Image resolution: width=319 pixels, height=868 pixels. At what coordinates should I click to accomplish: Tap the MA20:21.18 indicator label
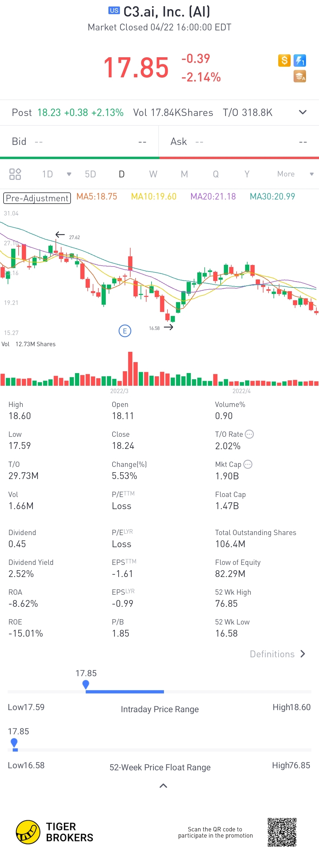click(x=213, y=197)
